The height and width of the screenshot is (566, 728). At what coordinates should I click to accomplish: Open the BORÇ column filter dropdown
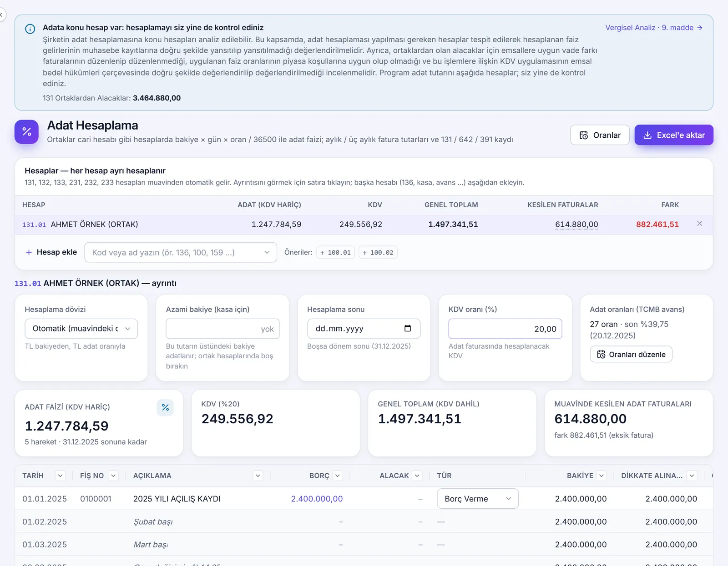click(x=338, y=476)
